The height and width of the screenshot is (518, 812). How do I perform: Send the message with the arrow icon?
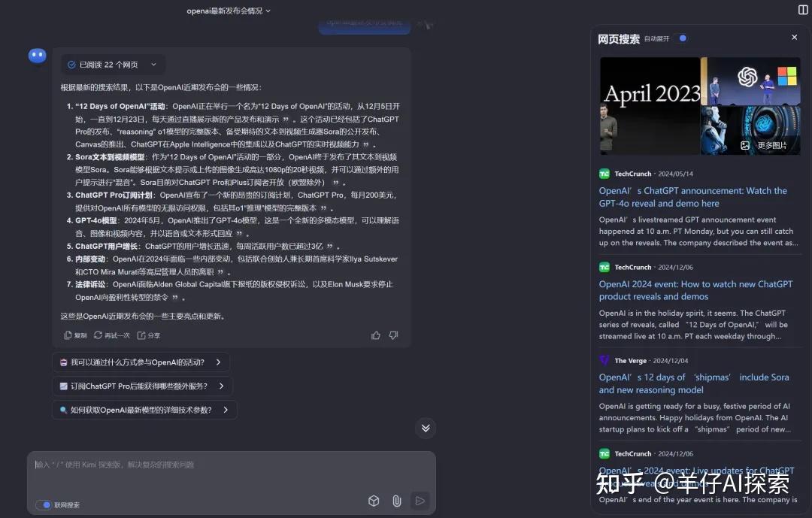point(420,500)
